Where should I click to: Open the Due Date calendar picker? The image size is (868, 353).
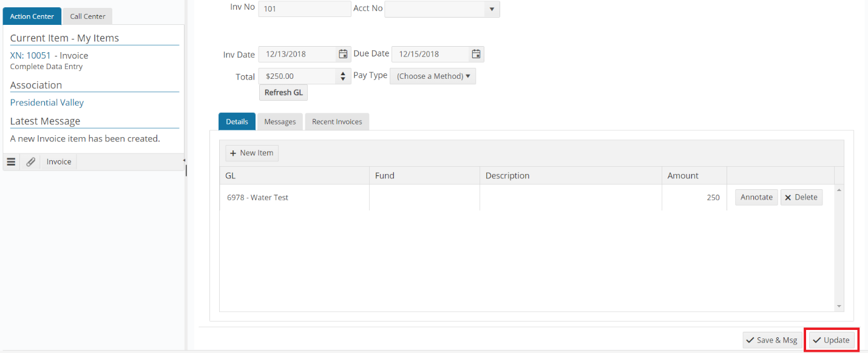476,54
